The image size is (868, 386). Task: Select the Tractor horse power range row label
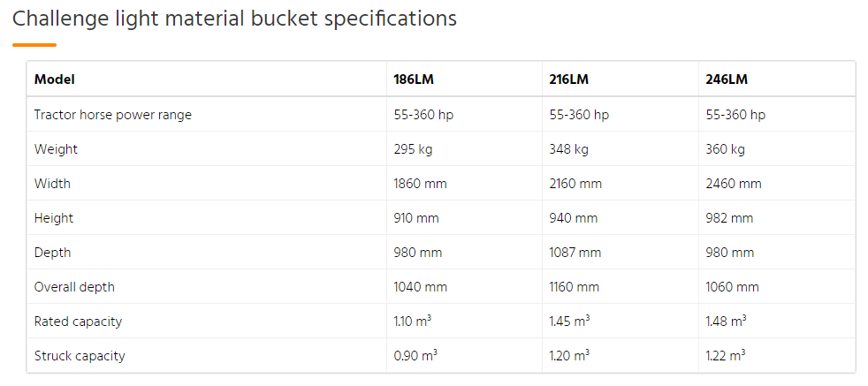[x=113, y=115]
